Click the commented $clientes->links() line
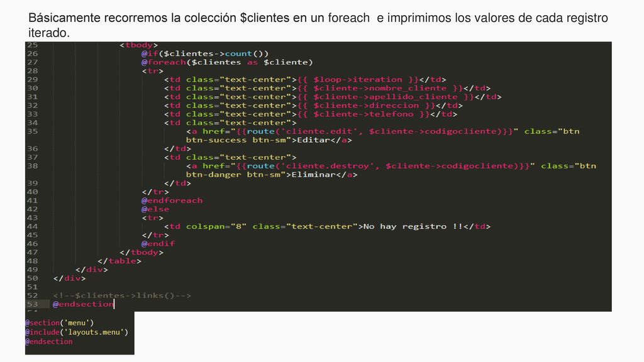This screenshot has width=644, height=362. (122, 295)
